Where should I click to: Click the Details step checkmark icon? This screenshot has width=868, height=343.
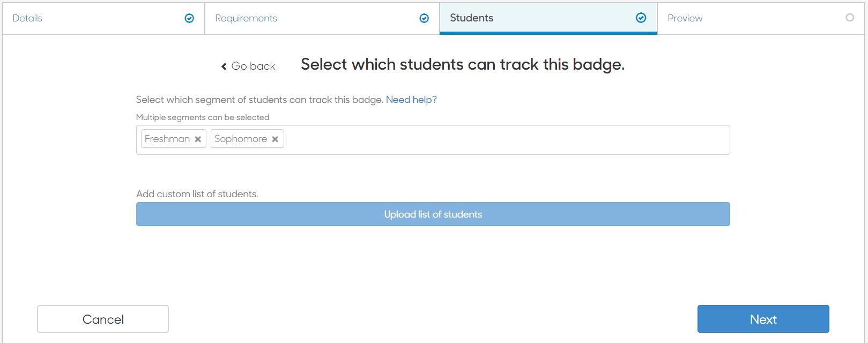pos(189,18)
